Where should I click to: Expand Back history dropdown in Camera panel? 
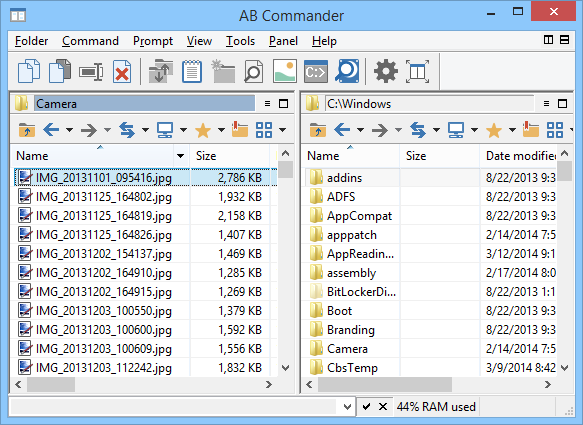70,130
